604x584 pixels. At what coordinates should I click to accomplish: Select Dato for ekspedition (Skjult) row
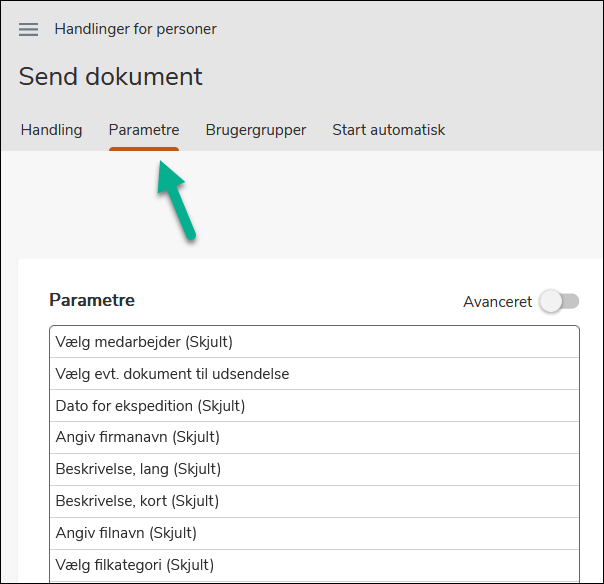click(150, 406)
